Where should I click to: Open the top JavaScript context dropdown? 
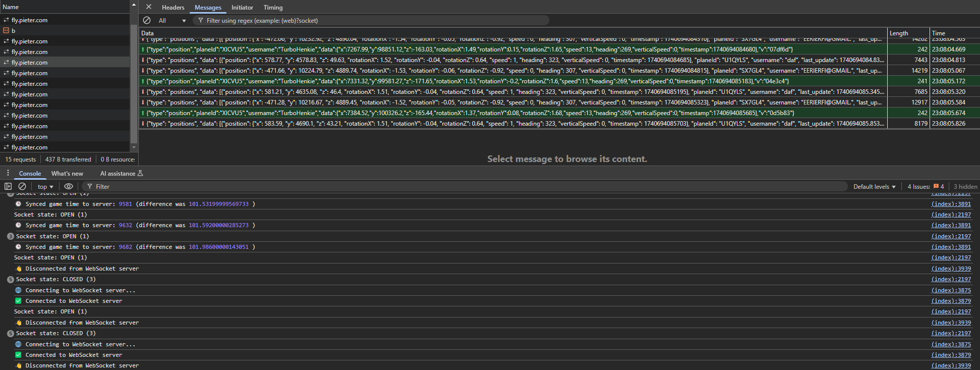point(45,187)
